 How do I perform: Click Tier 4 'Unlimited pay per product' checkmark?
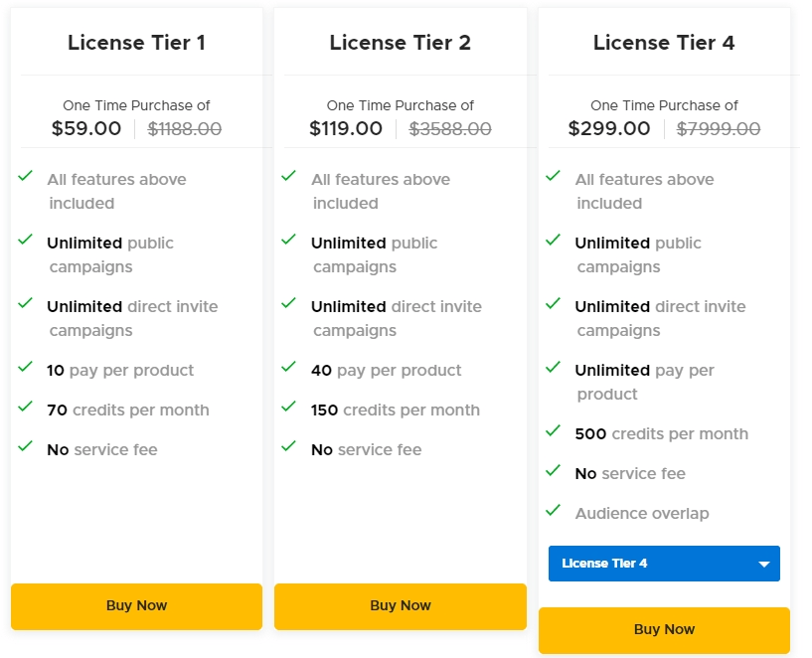(x=554, y=367)
